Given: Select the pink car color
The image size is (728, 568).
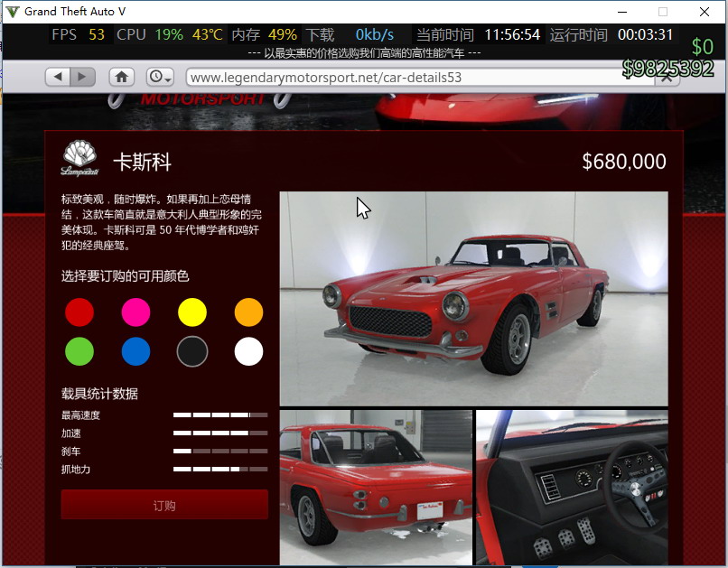Looking at the screenshot, I should click(x=135, y=312).
